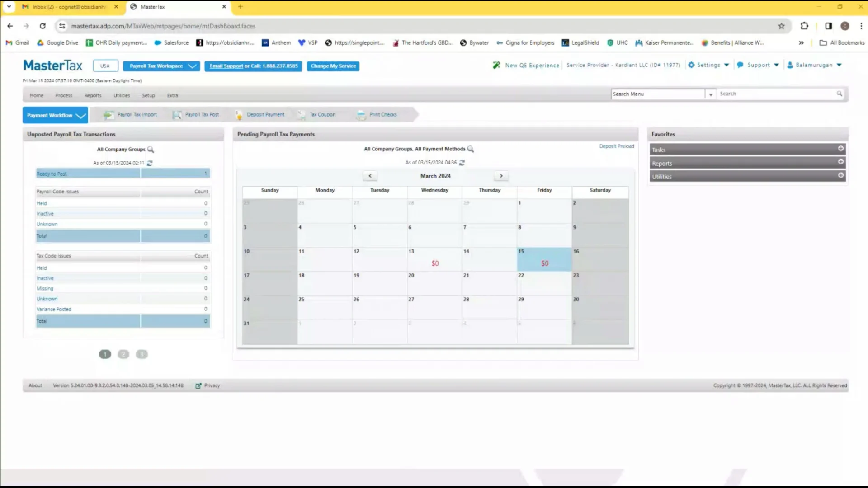Screen dimensions: 868x488
Task: Open the Process menu
Action: [x=64, y=95]
